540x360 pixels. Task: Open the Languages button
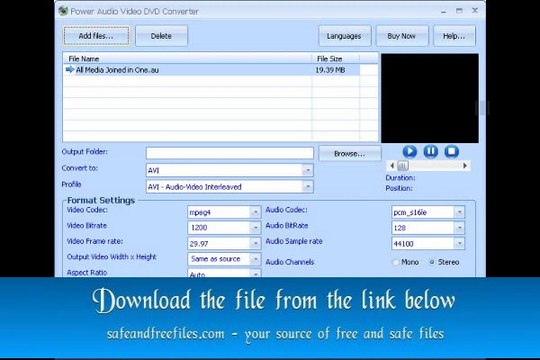(344, 36)
